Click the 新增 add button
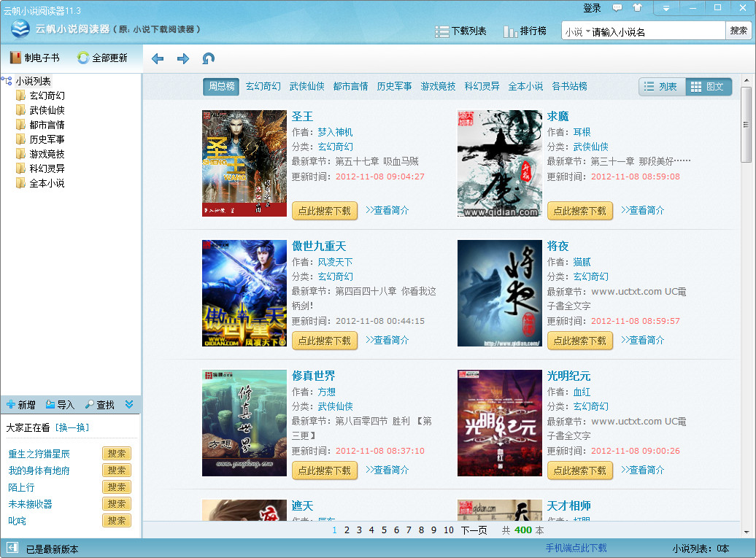 20,405
